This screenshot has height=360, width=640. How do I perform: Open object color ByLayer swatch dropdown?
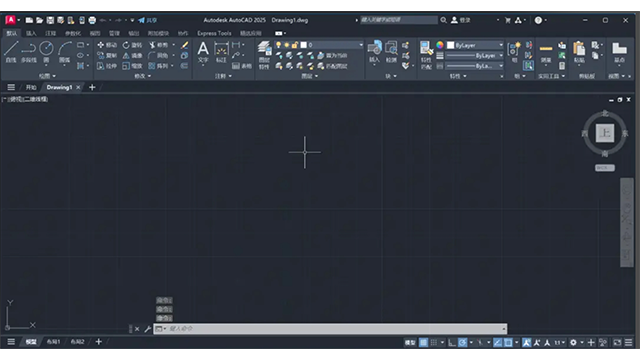click(x=474, y=45)
